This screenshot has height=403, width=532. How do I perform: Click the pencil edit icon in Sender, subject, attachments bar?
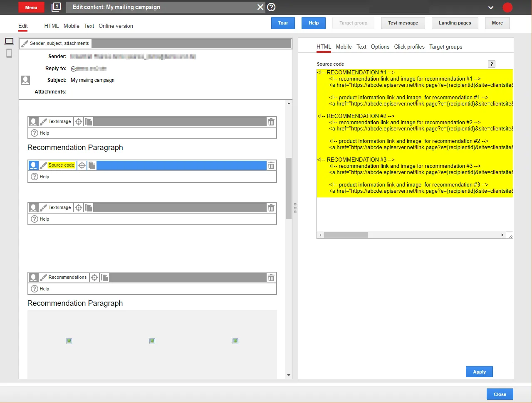coord(25,44)
